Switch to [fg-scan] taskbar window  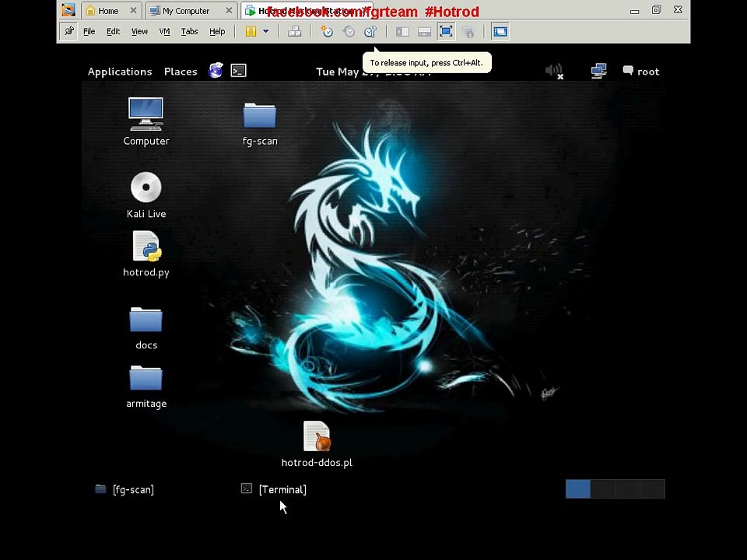tap(124, 489)
